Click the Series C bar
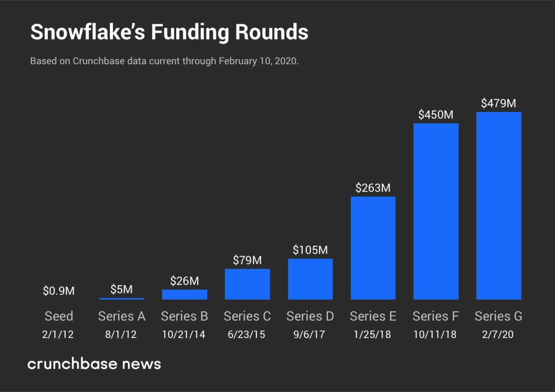The width and height of the screenshot is (555, 392). point(247,284)
